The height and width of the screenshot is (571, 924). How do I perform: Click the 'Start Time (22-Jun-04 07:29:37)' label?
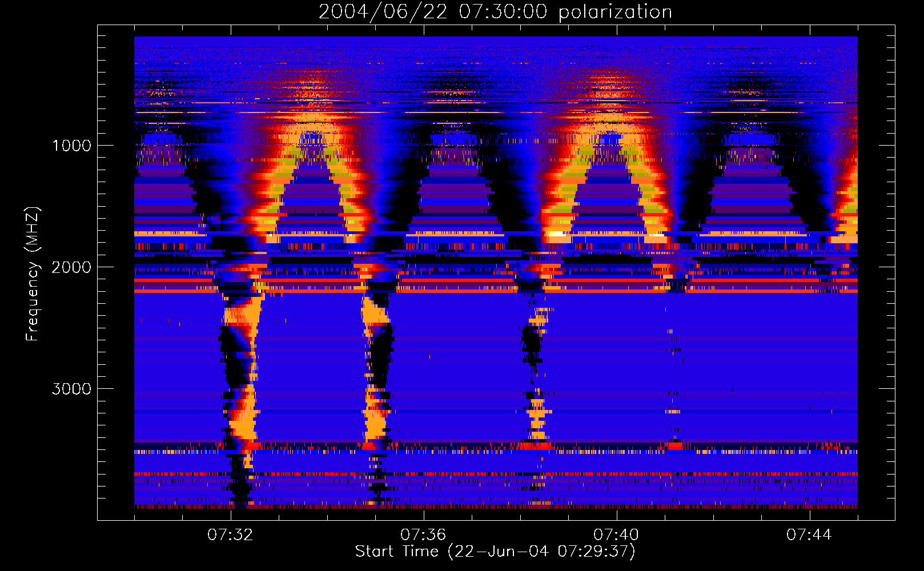495,552
